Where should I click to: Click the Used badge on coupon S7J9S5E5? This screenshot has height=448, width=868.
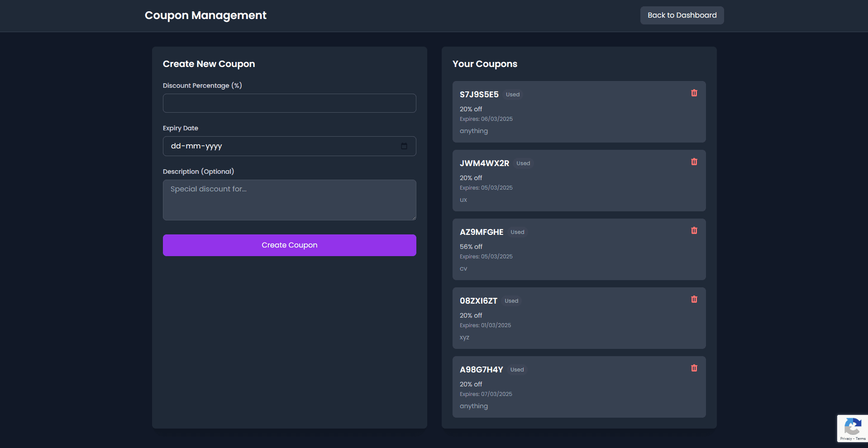tap(513, 95)
